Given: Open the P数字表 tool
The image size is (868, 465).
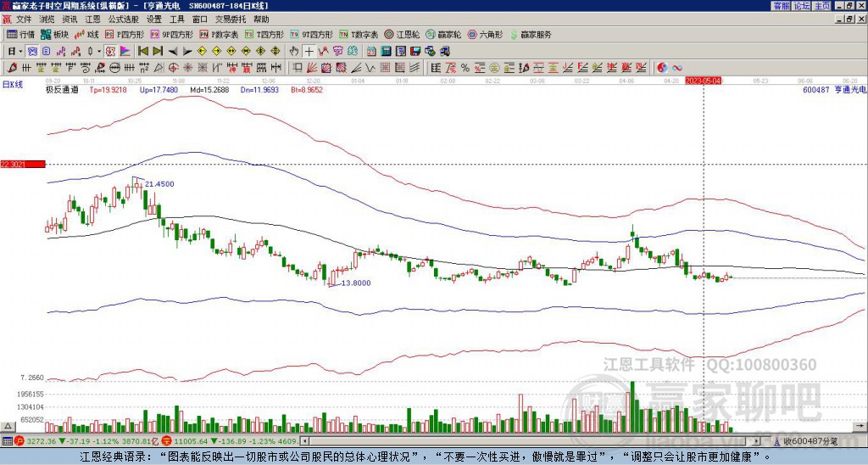Looking at the screenshot, I should [x=220, y=35].
